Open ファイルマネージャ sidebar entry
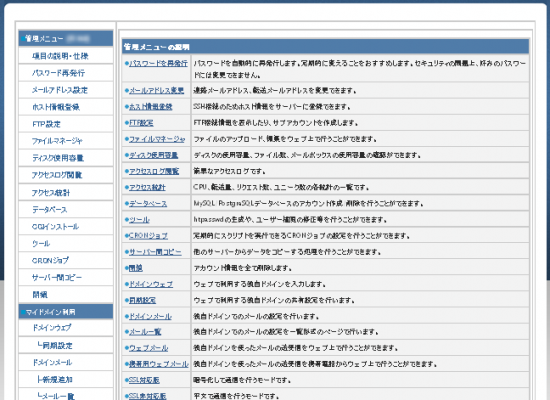The height and width of the screenshot is (400, 550). point(57,141)
